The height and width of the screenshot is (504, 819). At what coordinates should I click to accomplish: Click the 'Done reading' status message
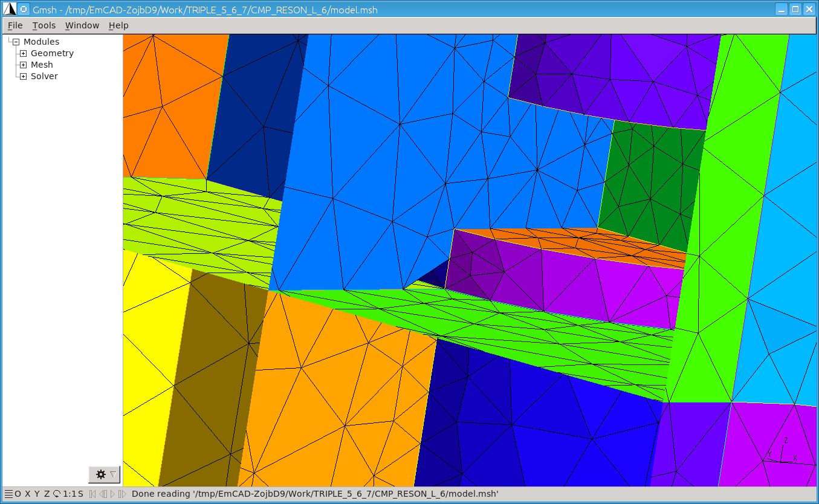pos(315,494)
